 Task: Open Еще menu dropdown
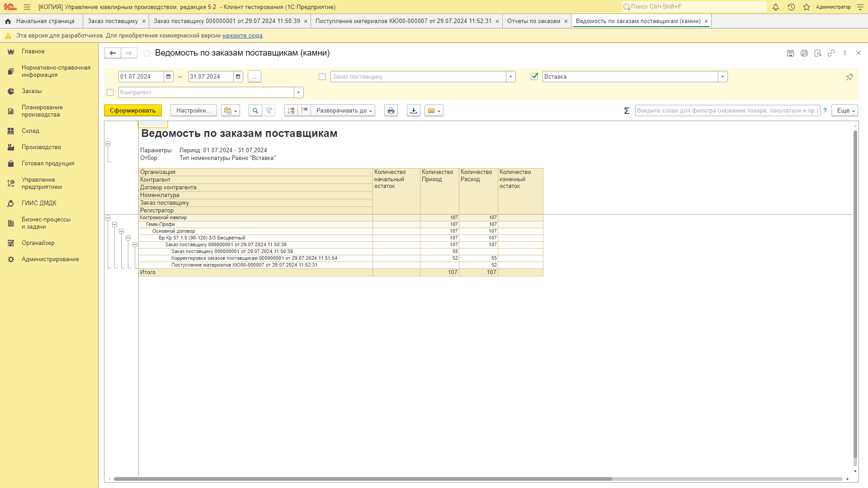(x=844, y=111)
